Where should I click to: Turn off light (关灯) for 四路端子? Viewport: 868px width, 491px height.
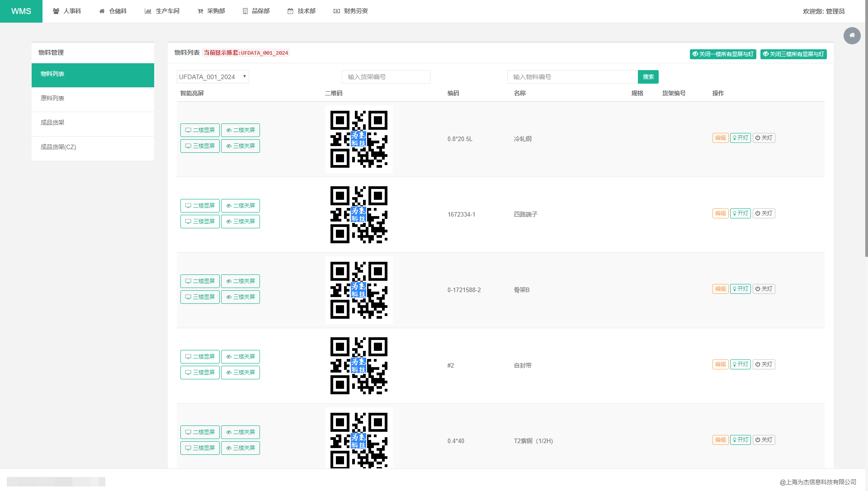764,213
